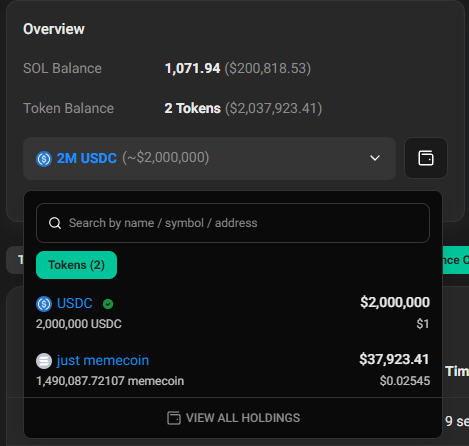Open the USDC token link
The image size is (469, 446).
pyautogui.click(x=75, y=303)
